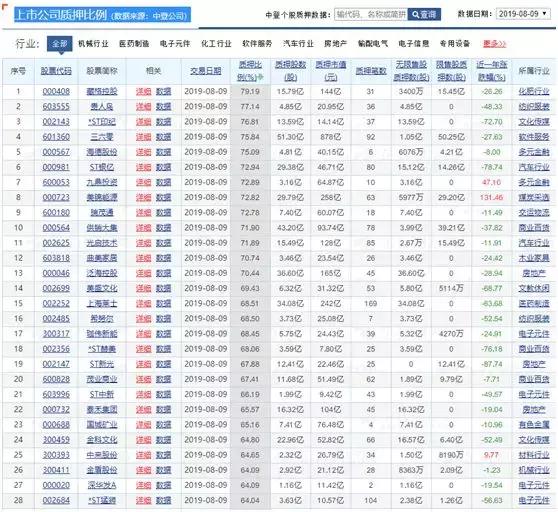Open stock code 000020 link
This screenshot has height=512, width=558.
pyautogui.click(x=56, y=485)
